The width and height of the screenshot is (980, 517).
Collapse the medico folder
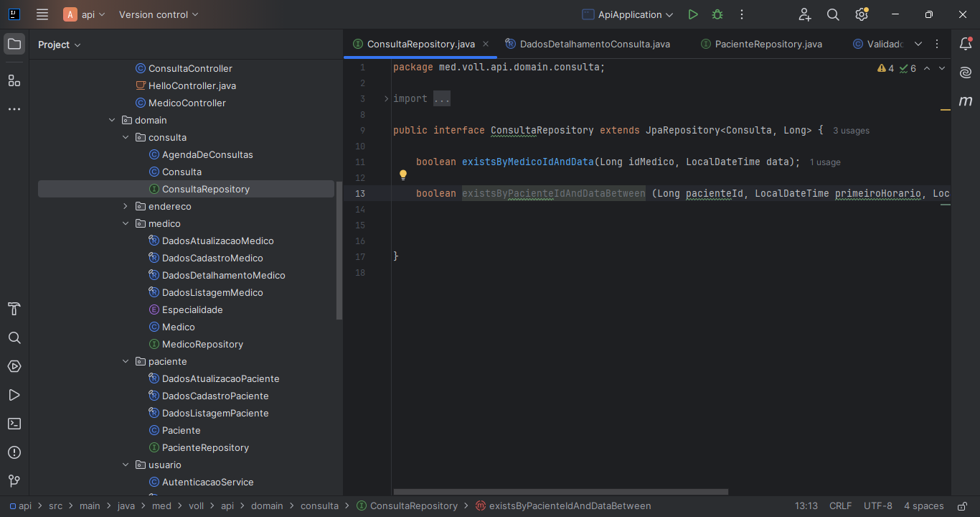click(126, 223)
